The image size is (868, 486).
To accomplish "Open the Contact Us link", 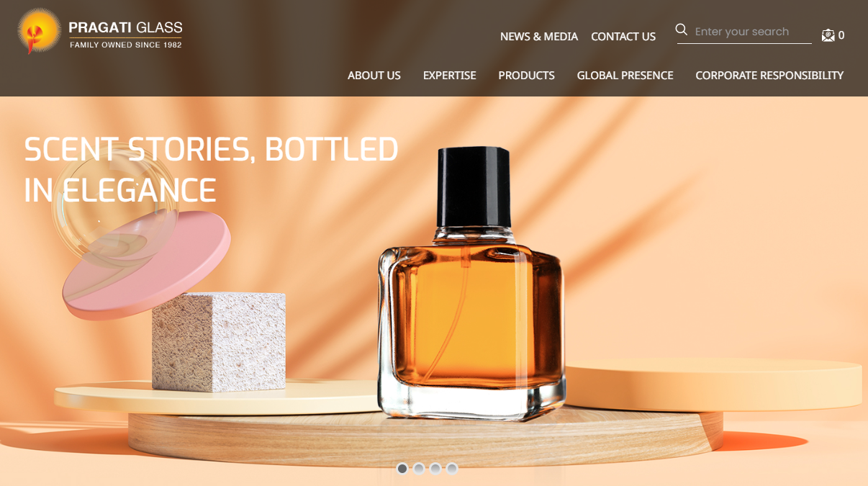I will click(623, 36).
